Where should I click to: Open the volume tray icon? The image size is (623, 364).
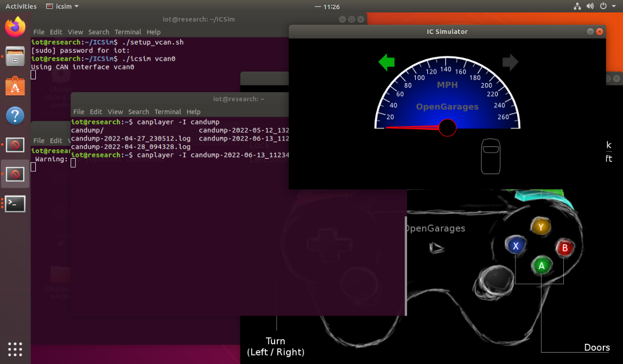(x=589, y=6)
